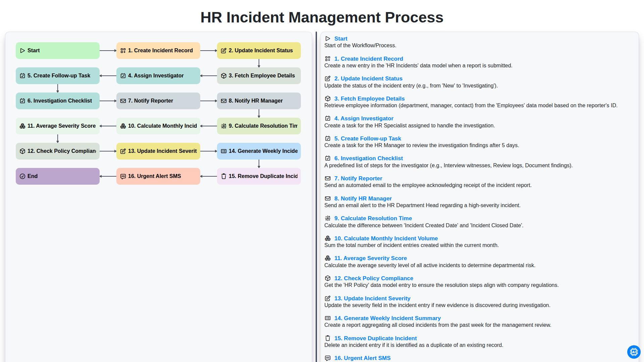Click description starting 'Send an automated email'
The image size is (644, 362).
coord(428,185)
